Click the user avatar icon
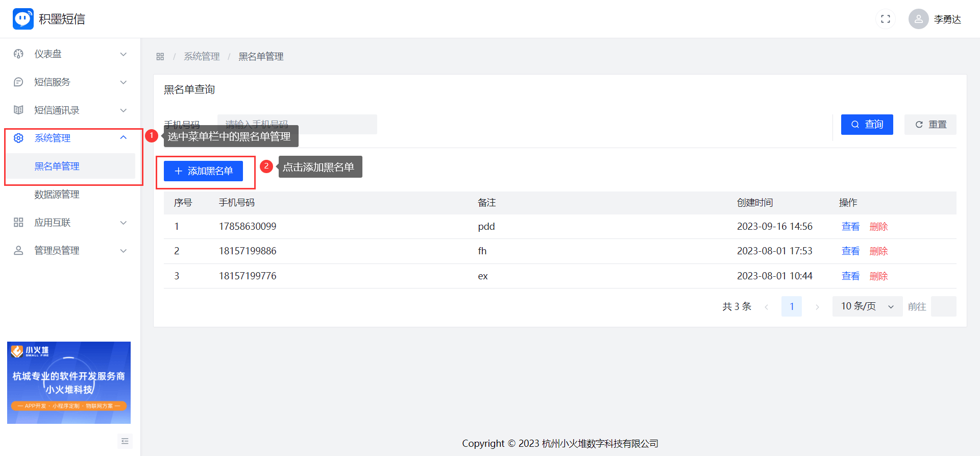 [x=918, y=19]
